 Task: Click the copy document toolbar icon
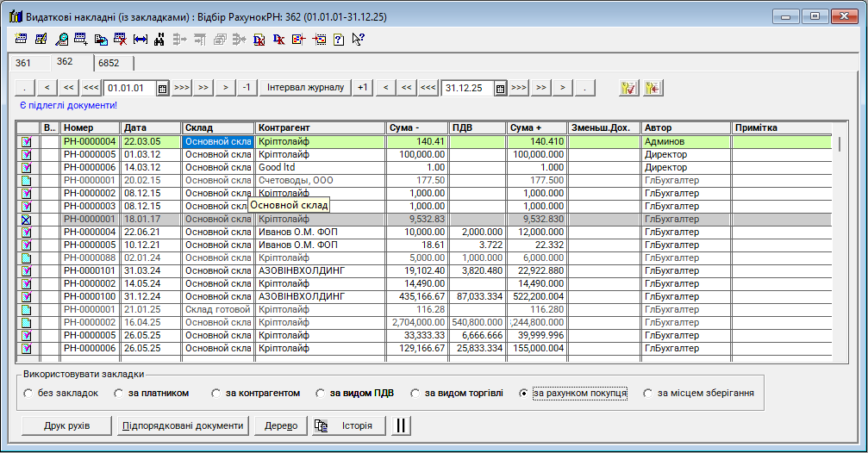tap(101, 39)
